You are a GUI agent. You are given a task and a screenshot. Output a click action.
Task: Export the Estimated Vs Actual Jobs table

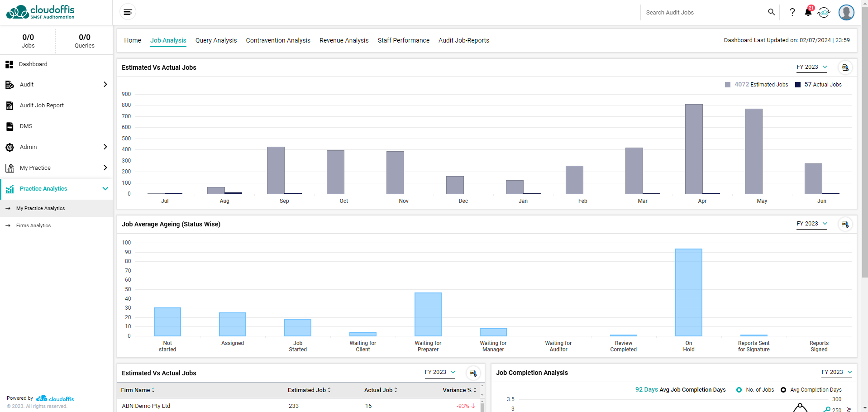click(x=473, y=373)
